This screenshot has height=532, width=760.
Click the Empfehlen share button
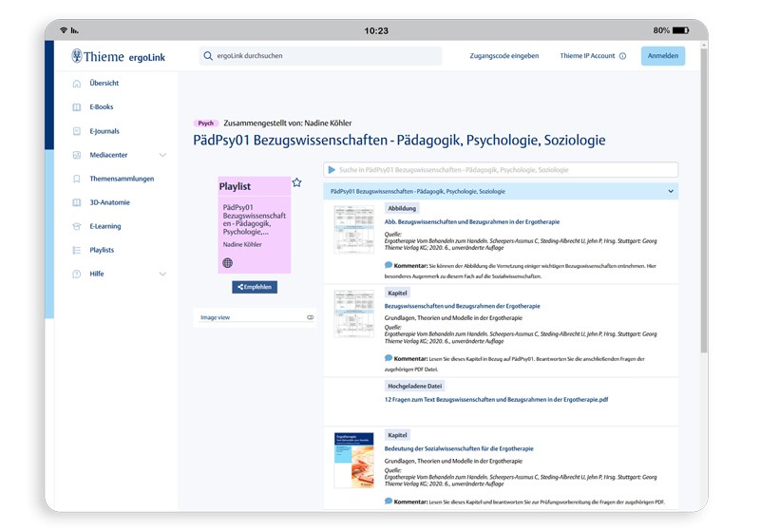point(255,287)
